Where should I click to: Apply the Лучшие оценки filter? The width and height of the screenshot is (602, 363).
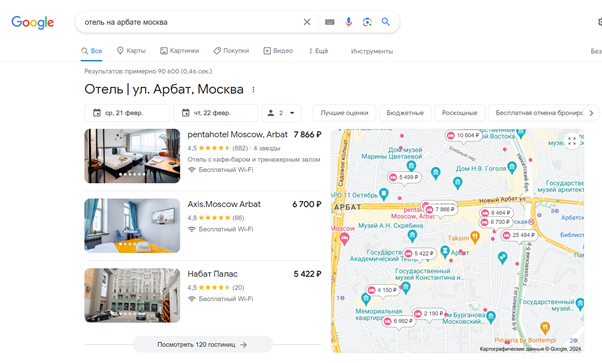(344, 113)
